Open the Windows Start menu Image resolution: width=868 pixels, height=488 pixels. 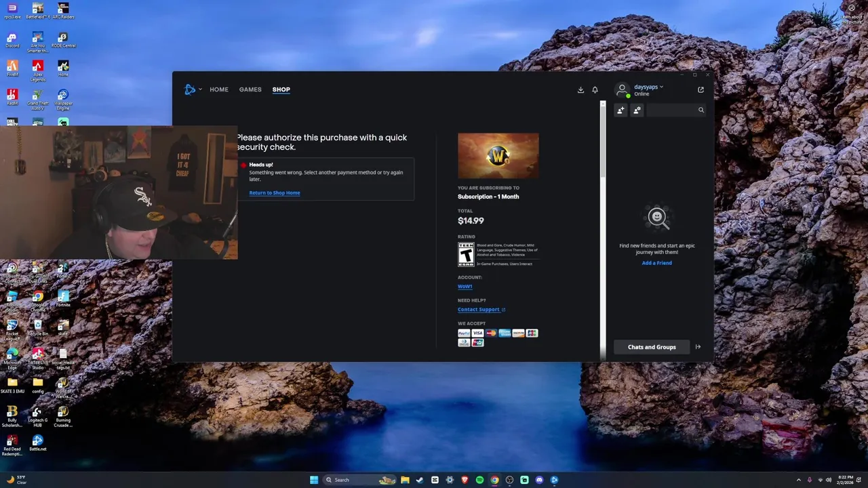point(314,480)
